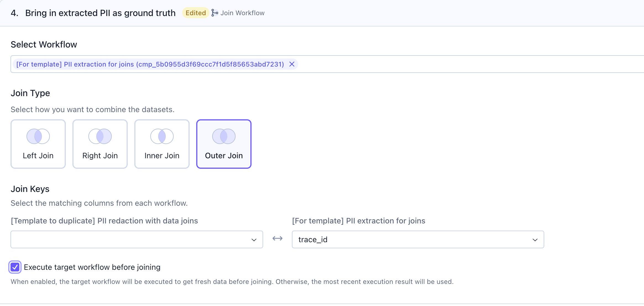Screen dimensions: 644x306
Task: Click the Edited status badge
Action: [x=195, y=13]
